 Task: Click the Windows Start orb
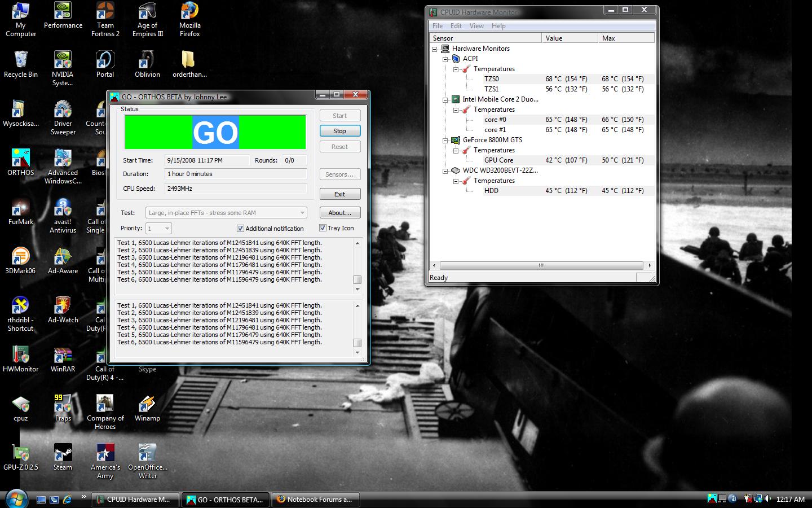click(15, 500)
